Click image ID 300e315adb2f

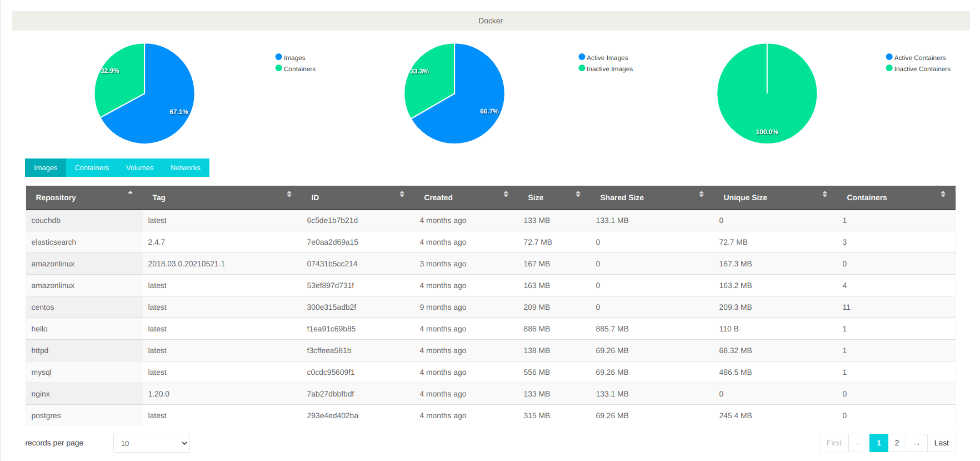[x=332, y=307]
